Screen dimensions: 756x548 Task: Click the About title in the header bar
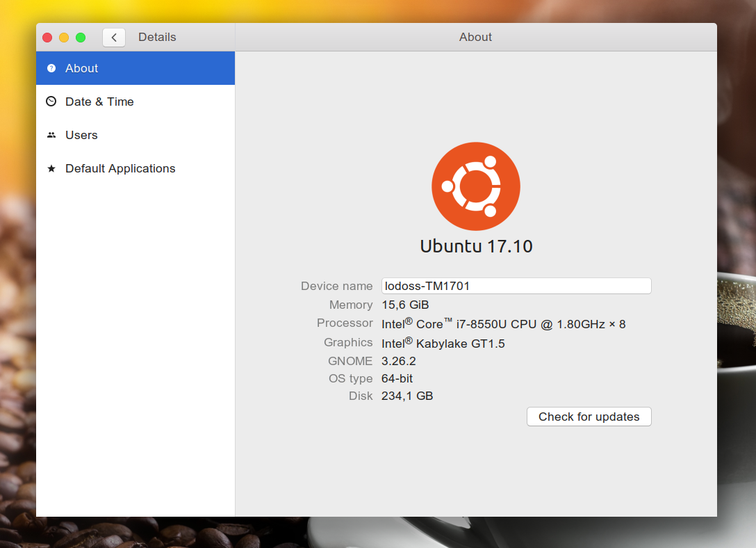(475, 37)
